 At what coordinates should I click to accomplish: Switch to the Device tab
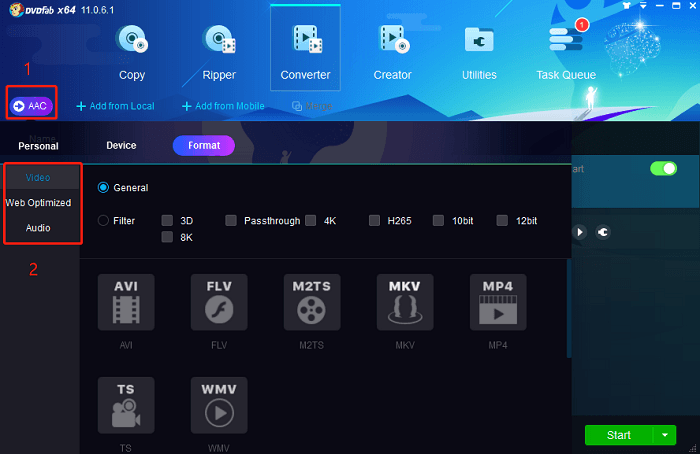click(121, 146)
